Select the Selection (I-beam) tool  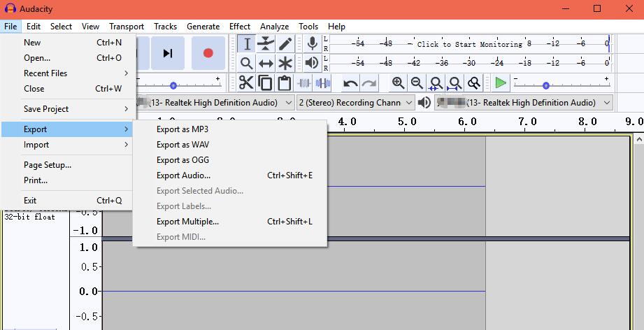tap(247, 44)
